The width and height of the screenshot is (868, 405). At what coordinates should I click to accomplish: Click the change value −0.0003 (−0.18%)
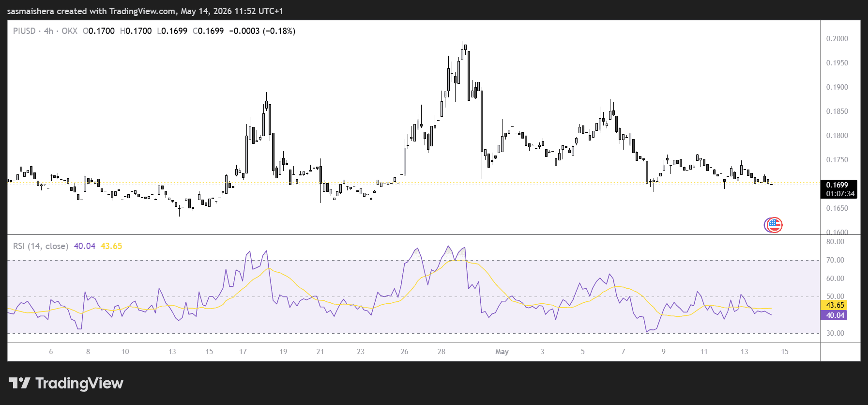click(262, 31)
